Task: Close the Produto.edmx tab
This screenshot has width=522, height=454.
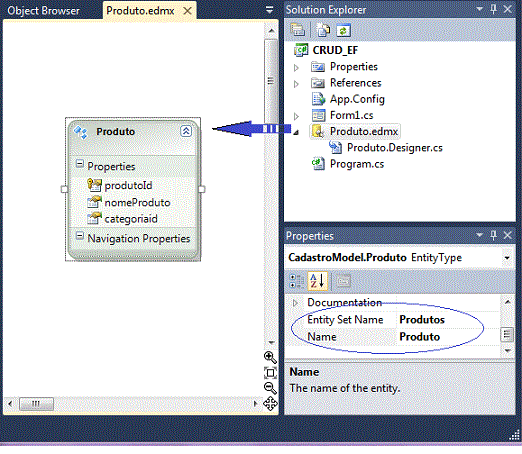Action: click(x=188, y=11)
